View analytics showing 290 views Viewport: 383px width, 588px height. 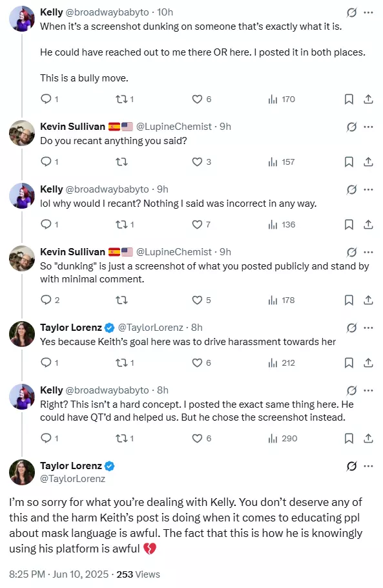coord(282,438)
